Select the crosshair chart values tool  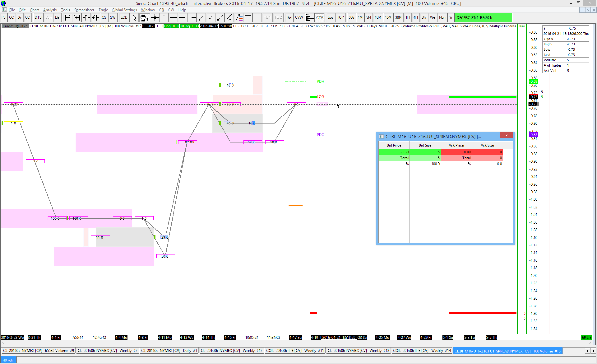(155, 18)
